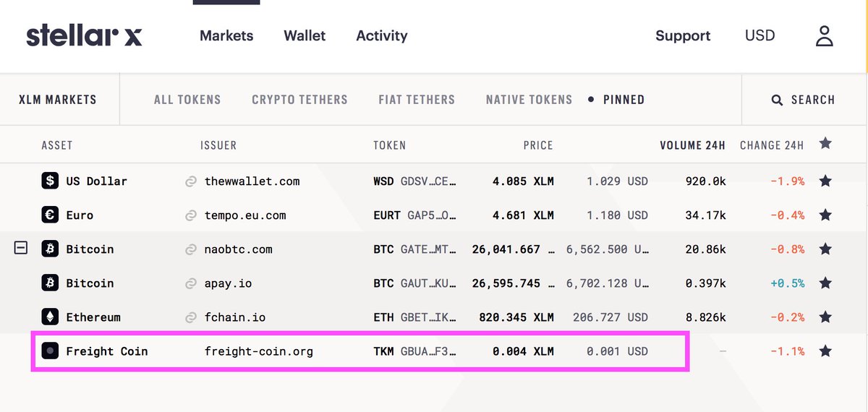Click link icon beside thewwallet.com
This screenshot has height=412, width=868.
tap(191, 181)
